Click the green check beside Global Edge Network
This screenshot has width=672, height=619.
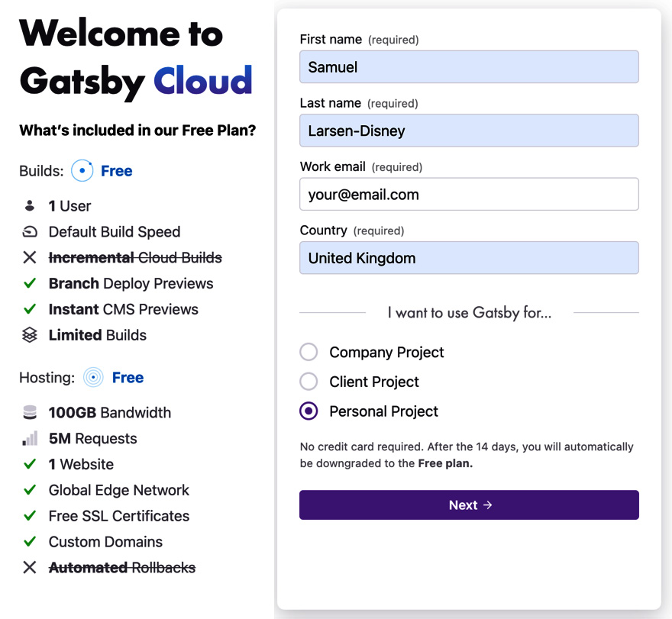coord(29,489)
